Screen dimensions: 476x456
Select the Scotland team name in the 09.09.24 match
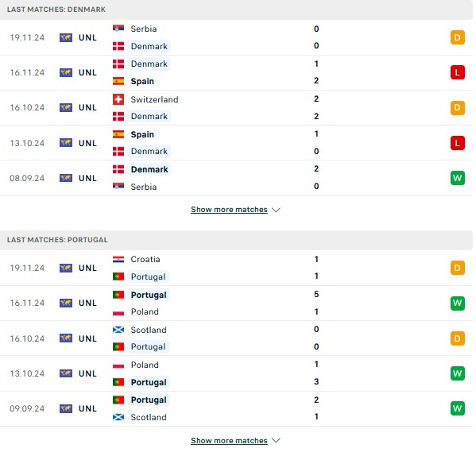(149, 417)
